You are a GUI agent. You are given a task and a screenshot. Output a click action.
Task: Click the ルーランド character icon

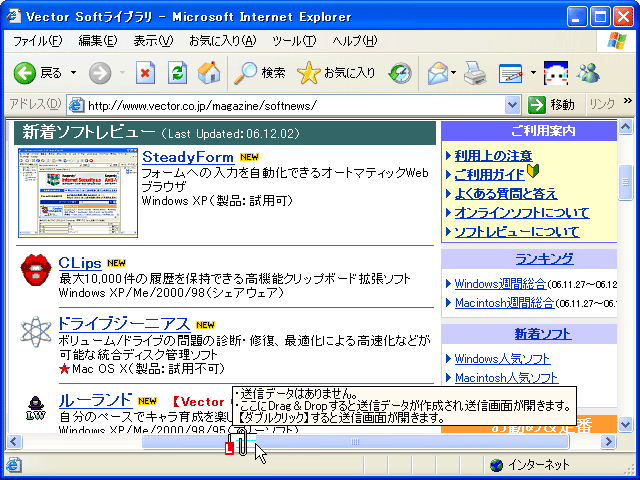coord(36,407)
